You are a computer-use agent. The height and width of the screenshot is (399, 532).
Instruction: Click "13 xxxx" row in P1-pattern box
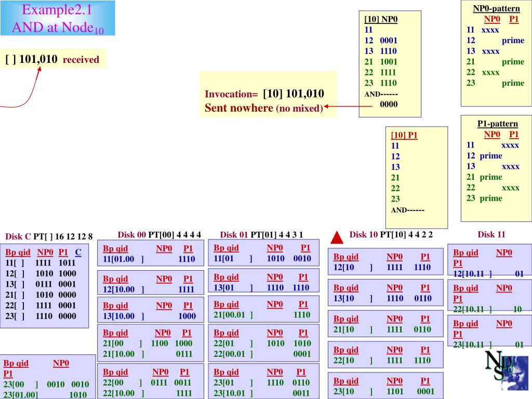click(x=493, y=166)
